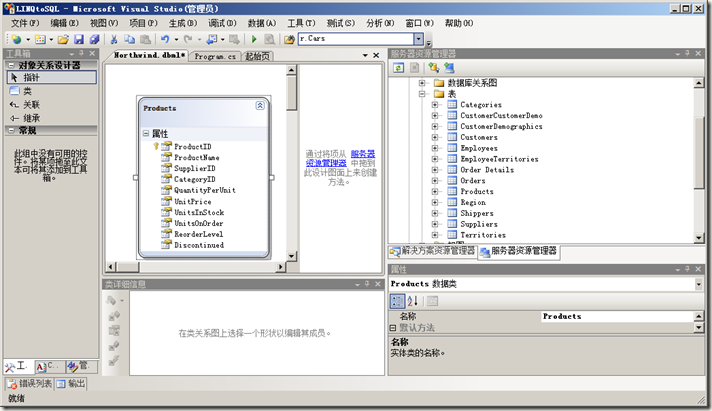Expand the Customers table node

click(435, 137)
